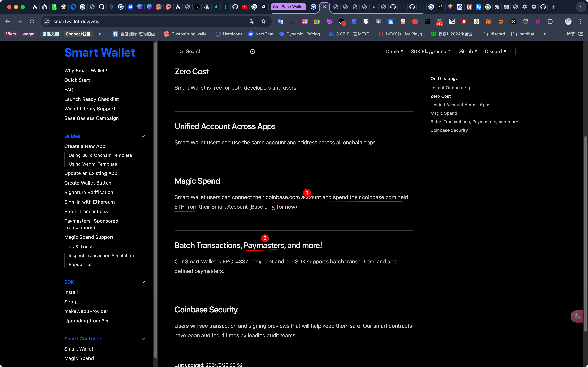Viewport: 588px width, 367px height.
Task: Open the SDK Playground link
Action: click(x=431, y=52)
